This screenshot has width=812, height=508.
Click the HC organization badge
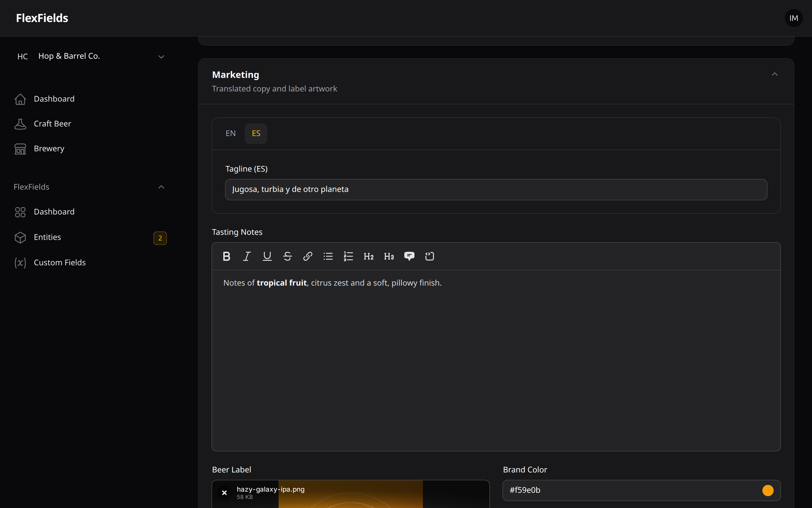22,56
